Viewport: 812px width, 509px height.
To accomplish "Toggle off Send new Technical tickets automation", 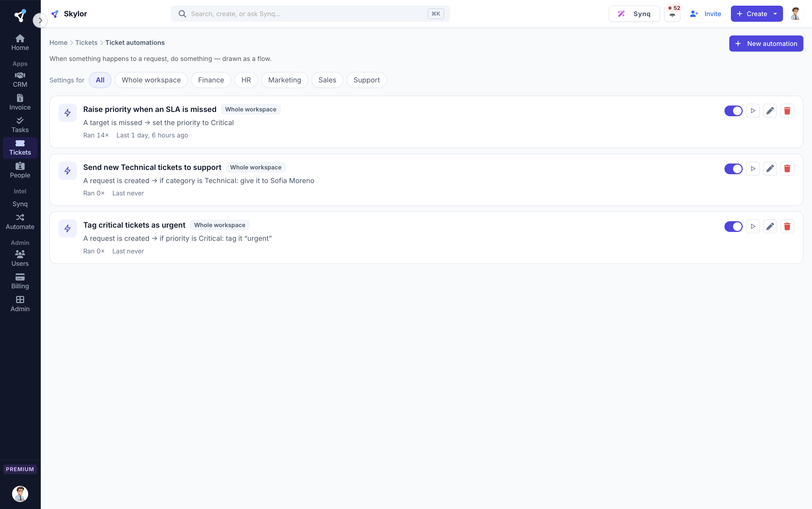I will 733,169.
